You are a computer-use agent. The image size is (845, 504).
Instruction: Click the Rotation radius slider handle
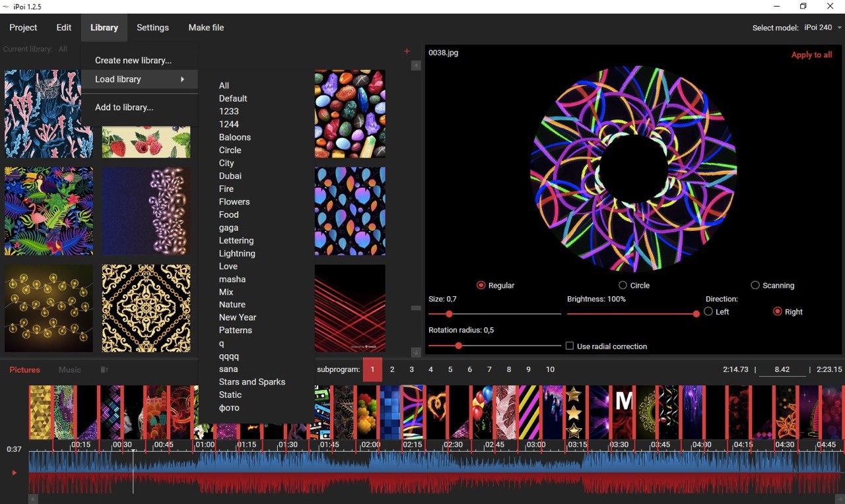[x=458, y=346]
